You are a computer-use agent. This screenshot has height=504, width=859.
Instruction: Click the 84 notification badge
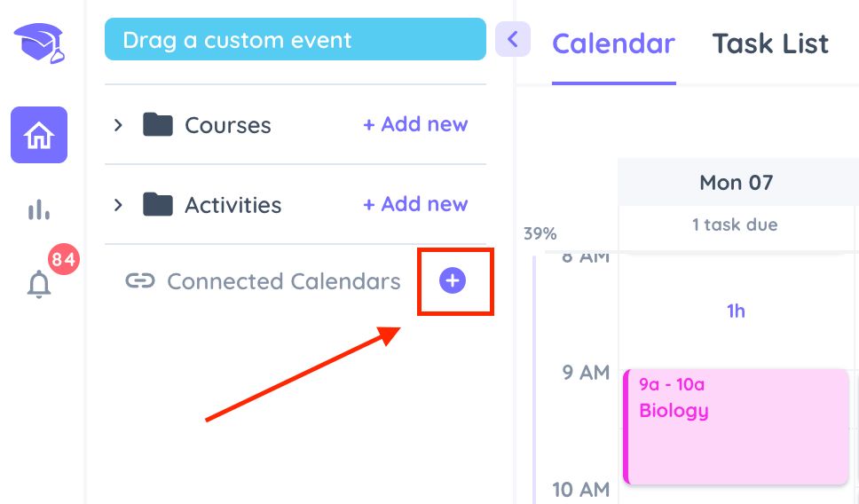(64, 258)
